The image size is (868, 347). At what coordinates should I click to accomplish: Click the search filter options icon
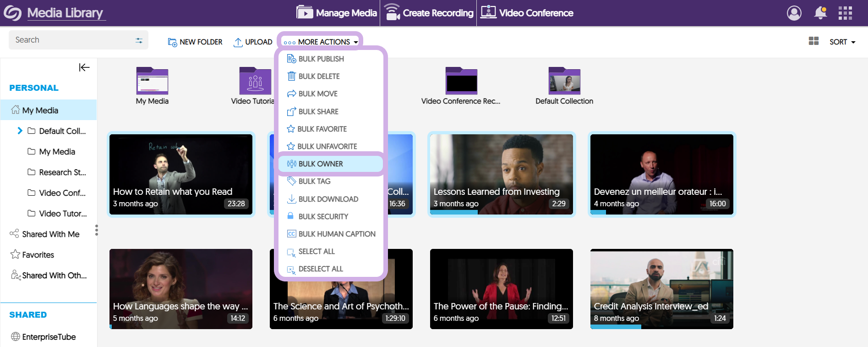click(139, 40)
